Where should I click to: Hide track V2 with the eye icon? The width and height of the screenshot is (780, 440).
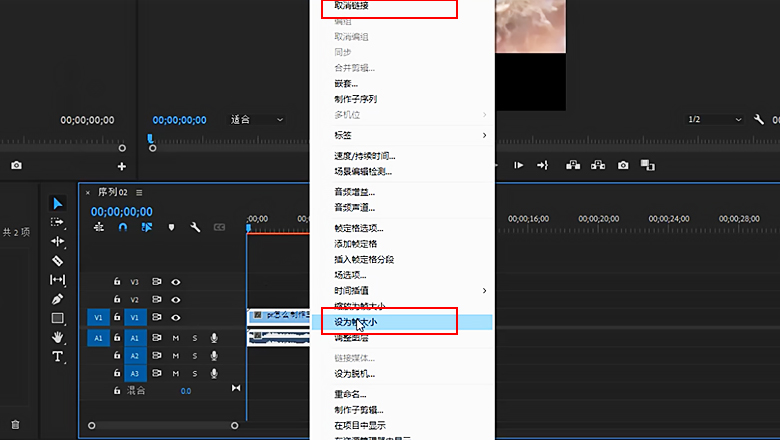pos(176,300)
